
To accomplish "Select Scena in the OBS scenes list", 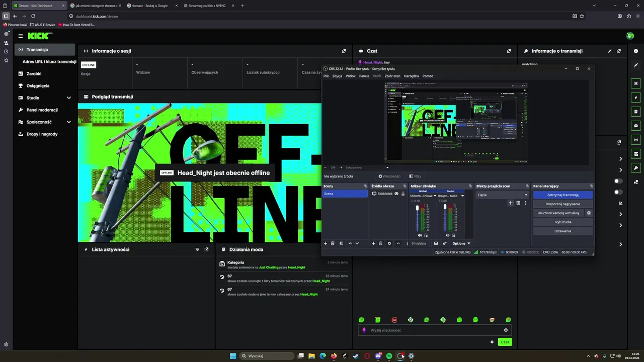I will (x=345, y=194).
